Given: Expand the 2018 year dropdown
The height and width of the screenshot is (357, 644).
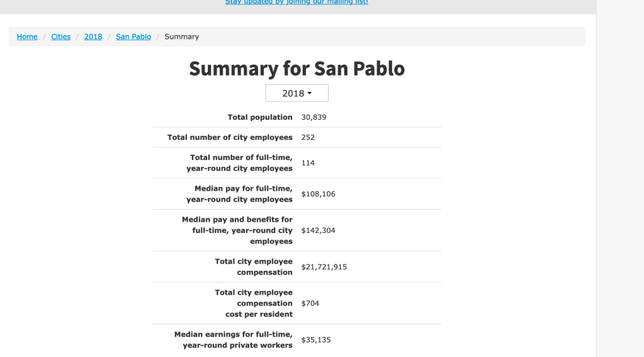Looking at the screenshot, I should (x=297, y=93).
